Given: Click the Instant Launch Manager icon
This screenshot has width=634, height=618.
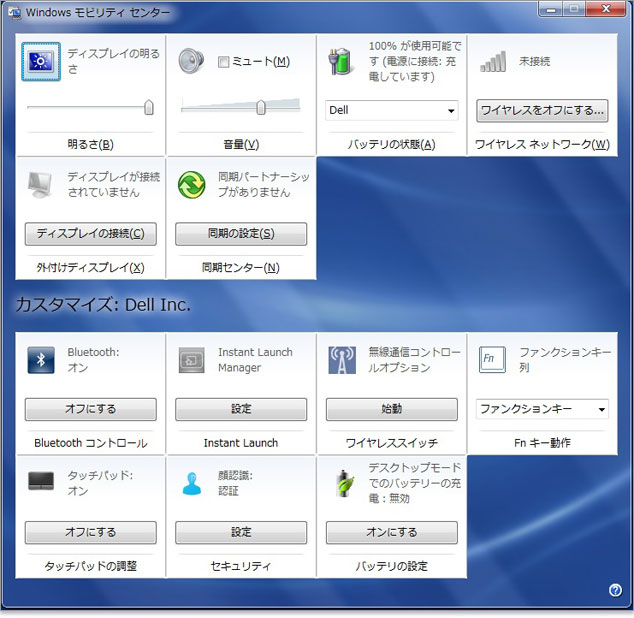Looking at the screenshot, I should (191, 360).
